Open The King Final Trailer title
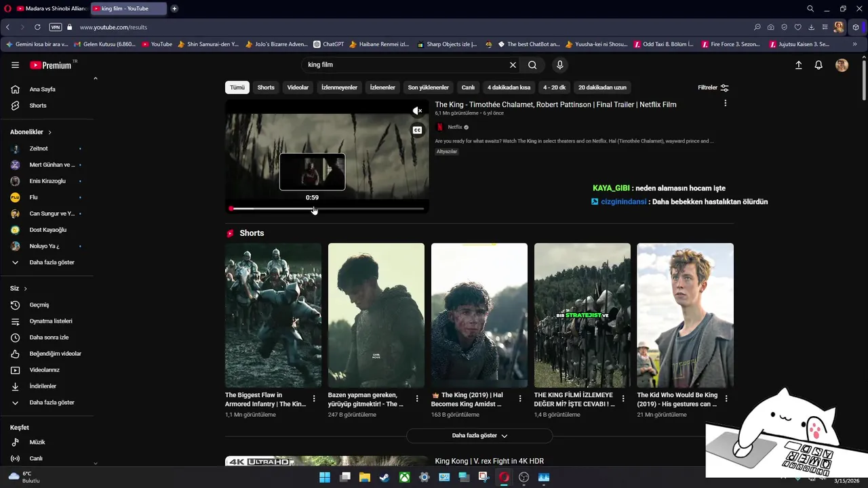868x488 pixels. [555, 104]
